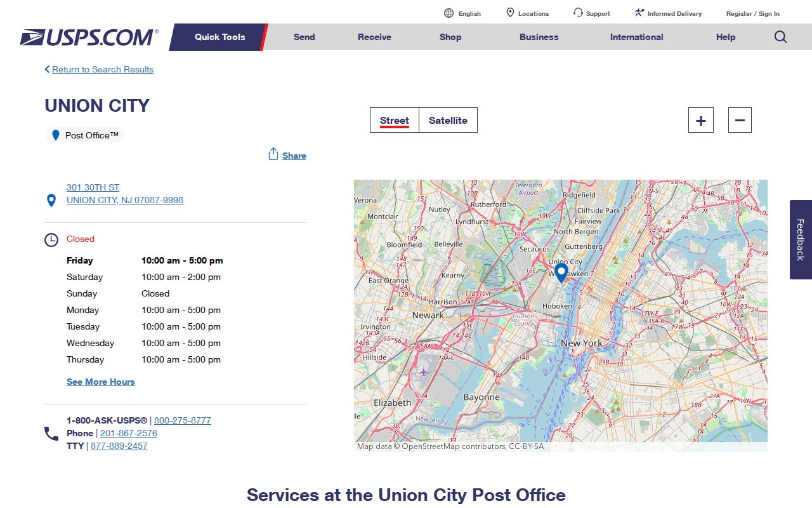Zoom out map with minus button
Viewport: 812px width, 508px height.
pos(740,120)
